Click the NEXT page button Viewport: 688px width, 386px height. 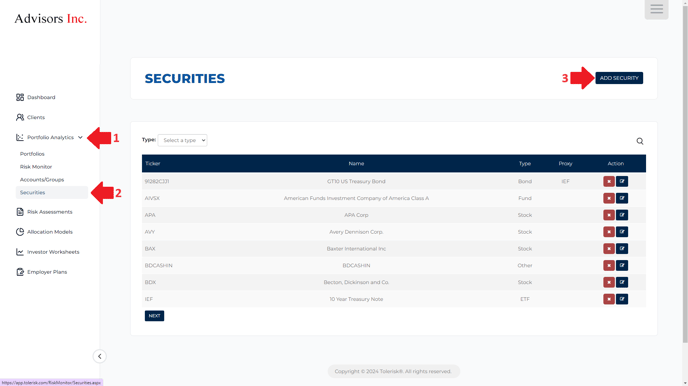[154, 316]
